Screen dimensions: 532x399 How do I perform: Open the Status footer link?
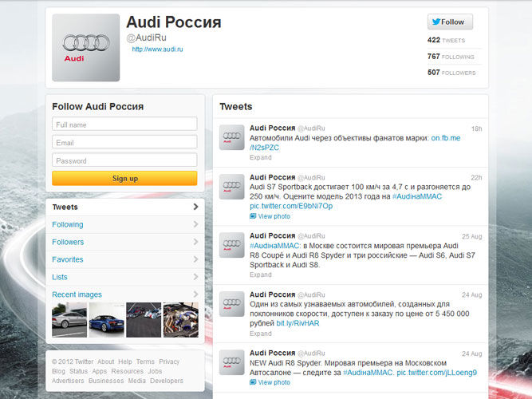click(x=78, y=371)
